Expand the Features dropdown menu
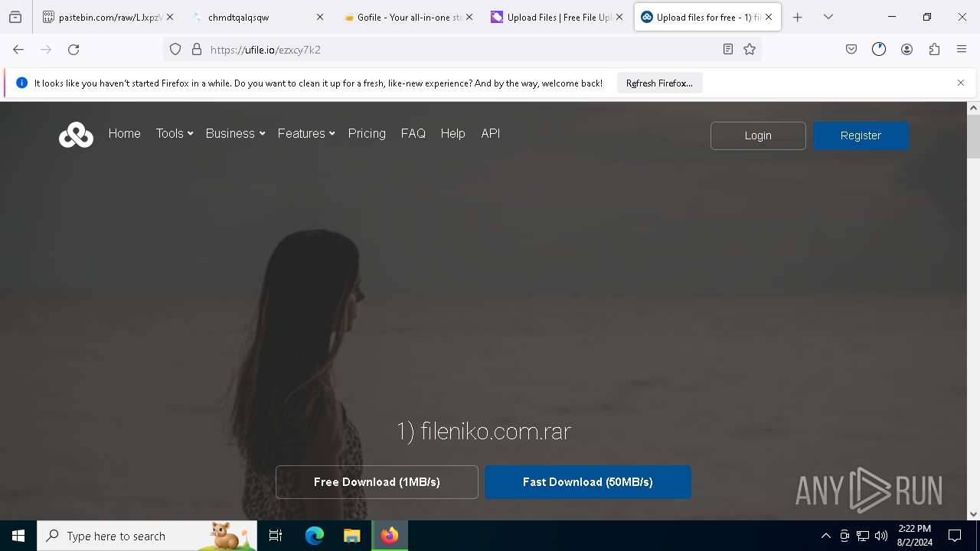 click(306, 133)
